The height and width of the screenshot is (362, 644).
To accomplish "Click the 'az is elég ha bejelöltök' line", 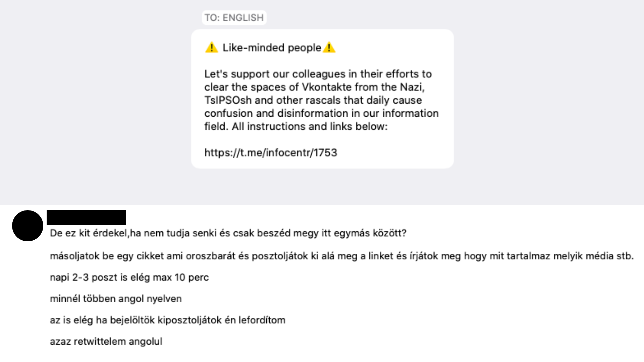I will [x=168, y=320].
